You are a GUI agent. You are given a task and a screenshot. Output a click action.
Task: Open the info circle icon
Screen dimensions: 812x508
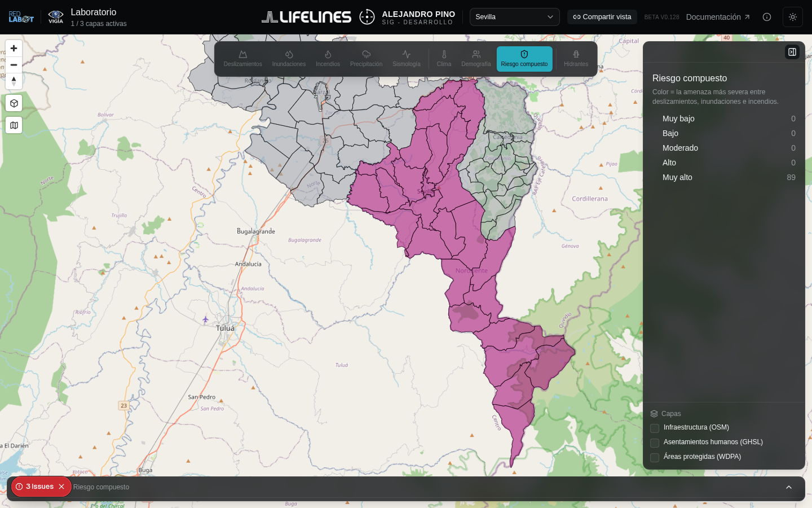[767, 17]
